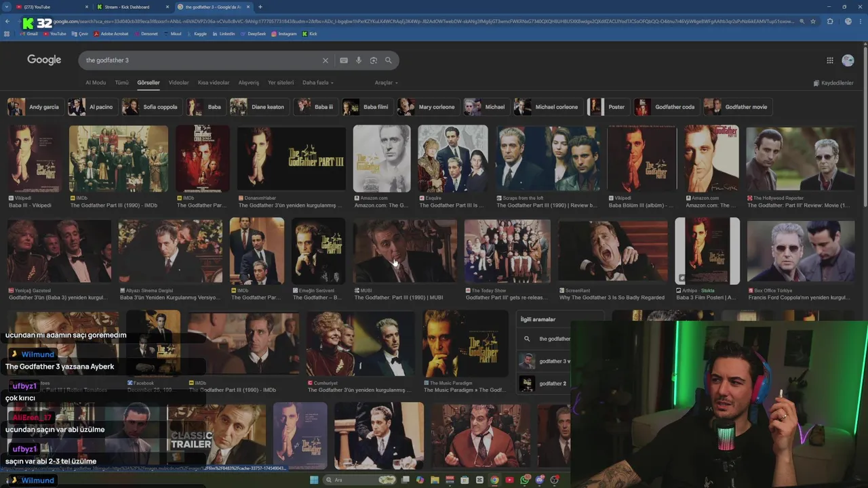Select the Videolar search tab
The image size is (868, 488).
coord(178,83)
